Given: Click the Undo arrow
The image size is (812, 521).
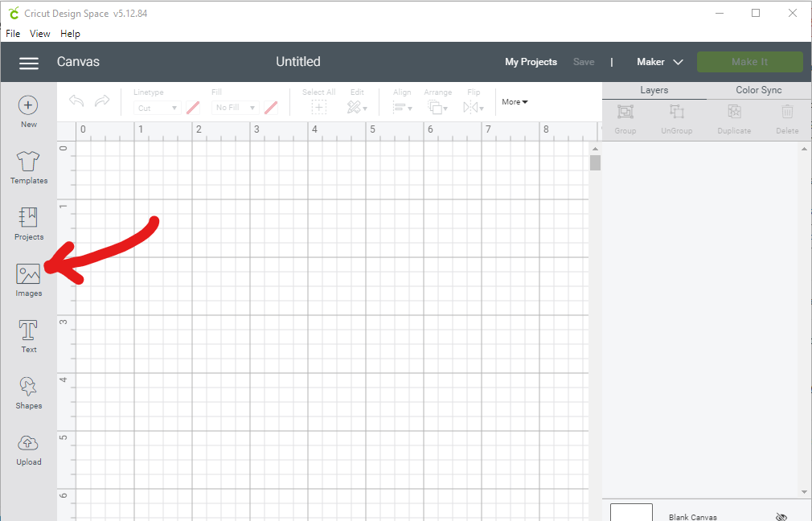Looking at the screenshot, I should (x=76, y=101).
